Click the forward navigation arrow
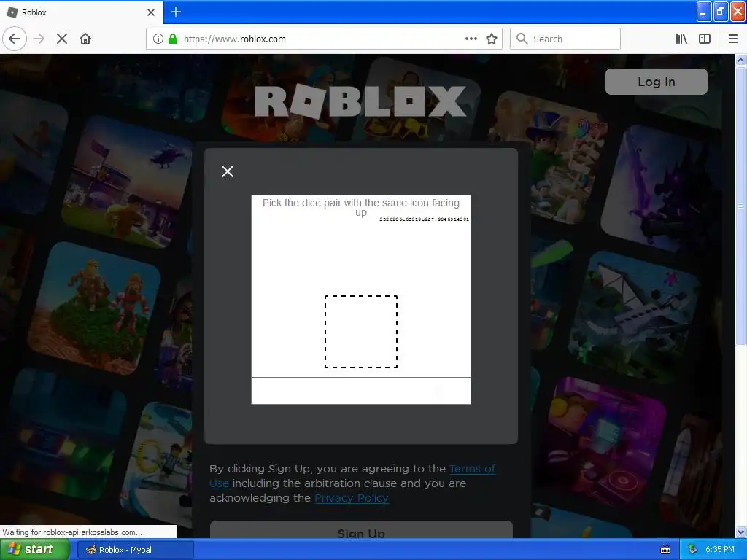The width and height of the screenshot is (747, 560). pos(39,39)
